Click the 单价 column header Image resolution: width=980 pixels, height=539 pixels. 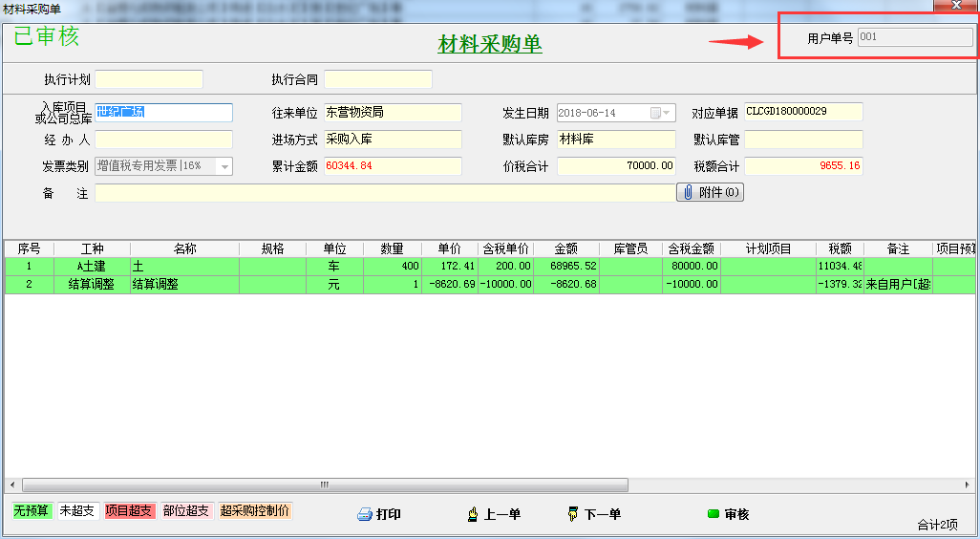(449, 248)
